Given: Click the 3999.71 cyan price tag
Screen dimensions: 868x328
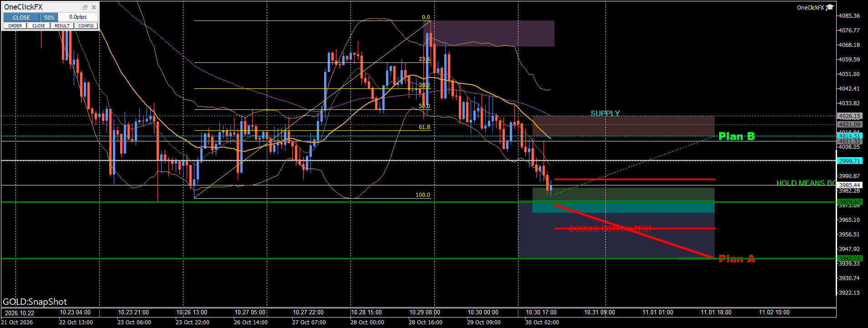Looking at the screenshot, I should (849, 161).
